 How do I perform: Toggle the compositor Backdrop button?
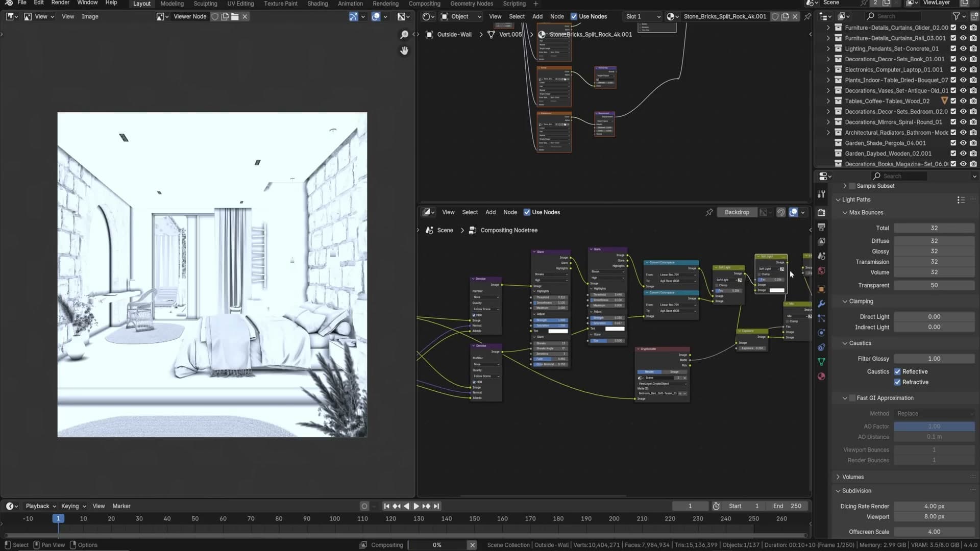737,212
